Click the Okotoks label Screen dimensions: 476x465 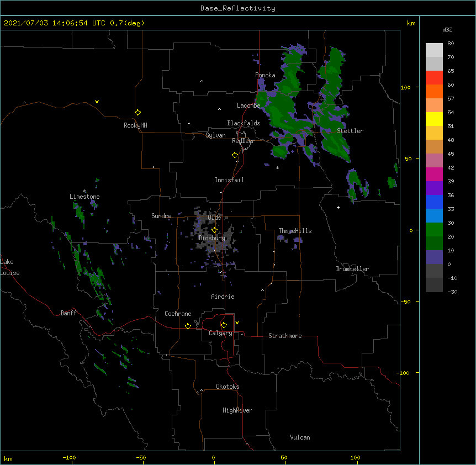point(228,387)
